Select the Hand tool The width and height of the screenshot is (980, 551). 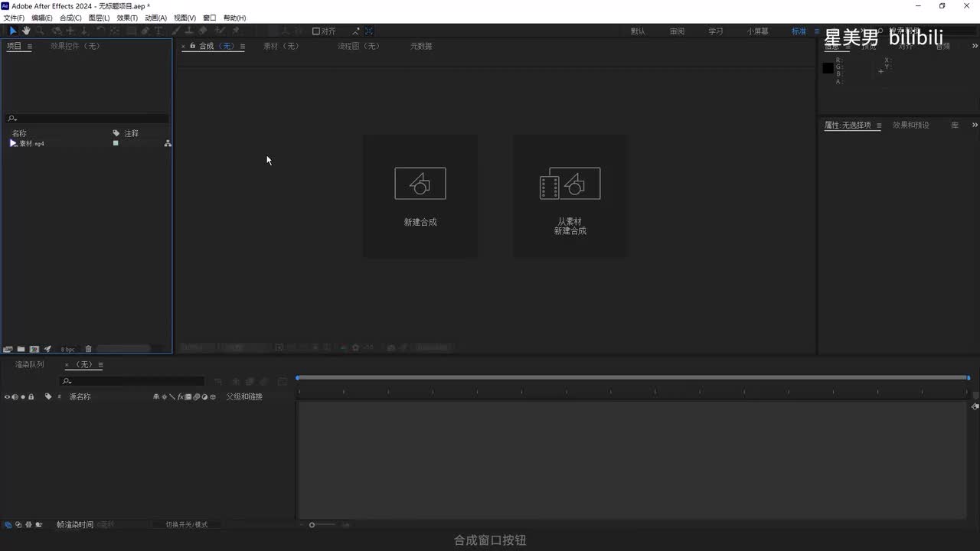(x=26, y=31)
